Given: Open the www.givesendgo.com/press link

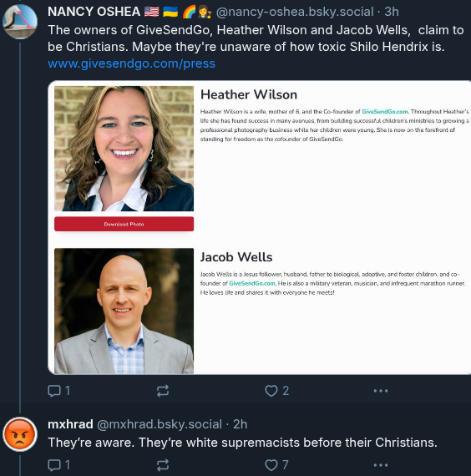Looking at the screenshot, I should tap(131, 63).
